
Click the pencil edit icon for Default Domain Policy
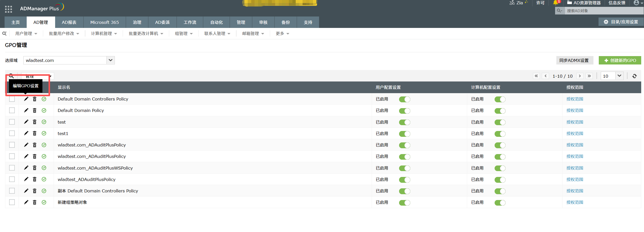pos(26,110)
